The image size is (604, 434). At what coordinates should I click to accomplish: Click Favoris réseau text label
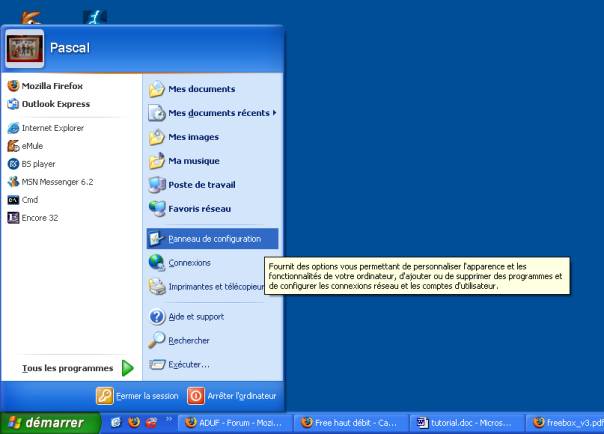(x=200, y=209)
